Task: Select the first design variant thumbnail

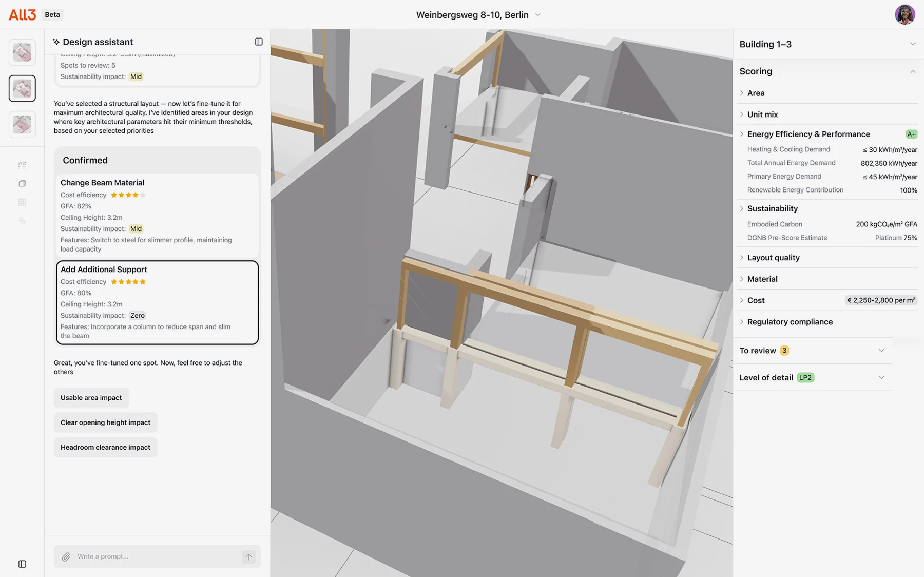Action: pyautogui.click(x=22, y=52)
